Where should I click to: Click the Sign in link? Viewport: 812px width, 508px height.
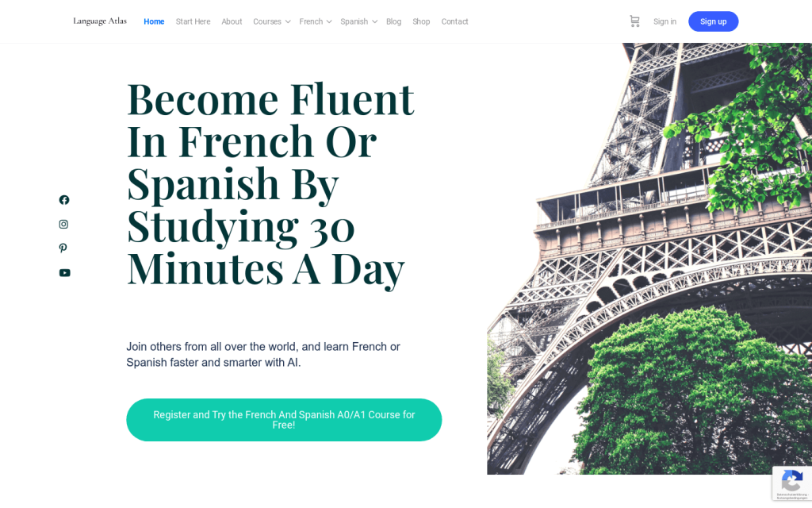click(x=665, y=21)
